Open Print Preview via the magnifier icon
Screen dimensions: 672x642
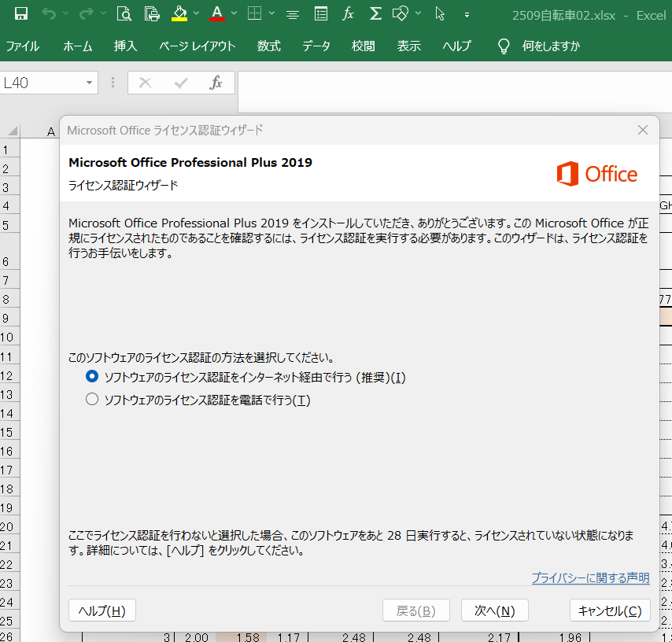coord(124,13)
